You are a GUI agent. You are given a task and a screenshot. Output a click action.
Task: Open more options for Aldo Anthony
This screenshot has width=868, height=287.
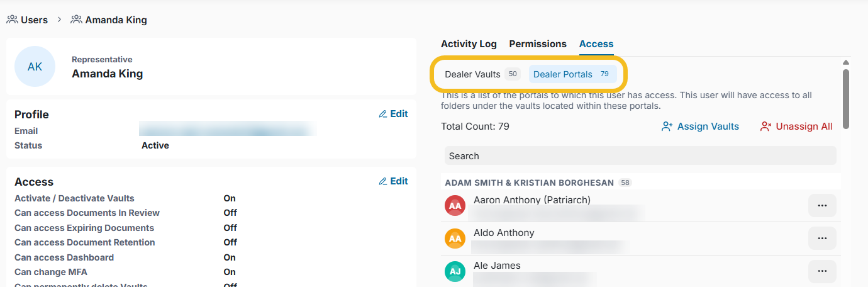(822, 238)
